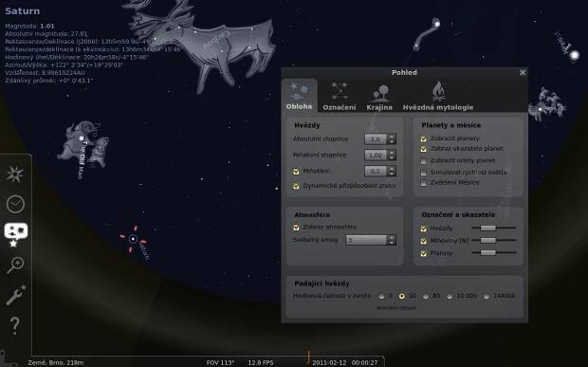Click the Hvězdy label amount slider
This screenshot has height=367, width=588.
click(x=493, y=228)
